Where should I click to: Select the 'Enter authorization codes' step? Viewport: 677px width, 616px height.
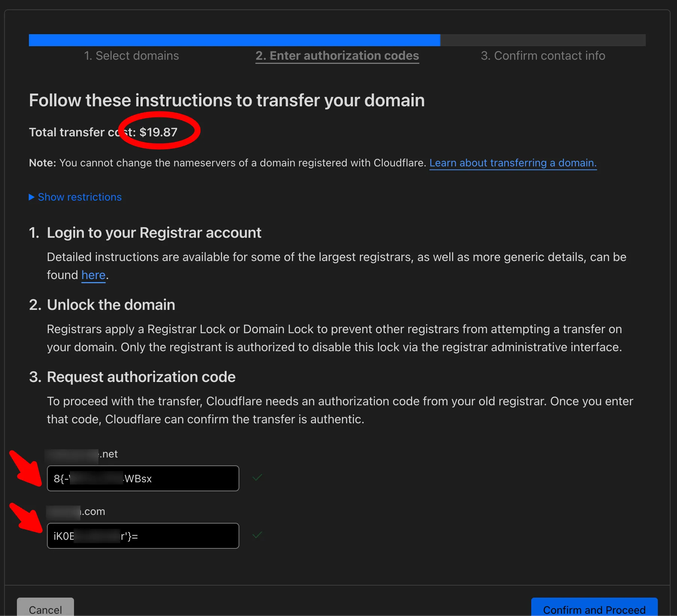coord(337,56)
